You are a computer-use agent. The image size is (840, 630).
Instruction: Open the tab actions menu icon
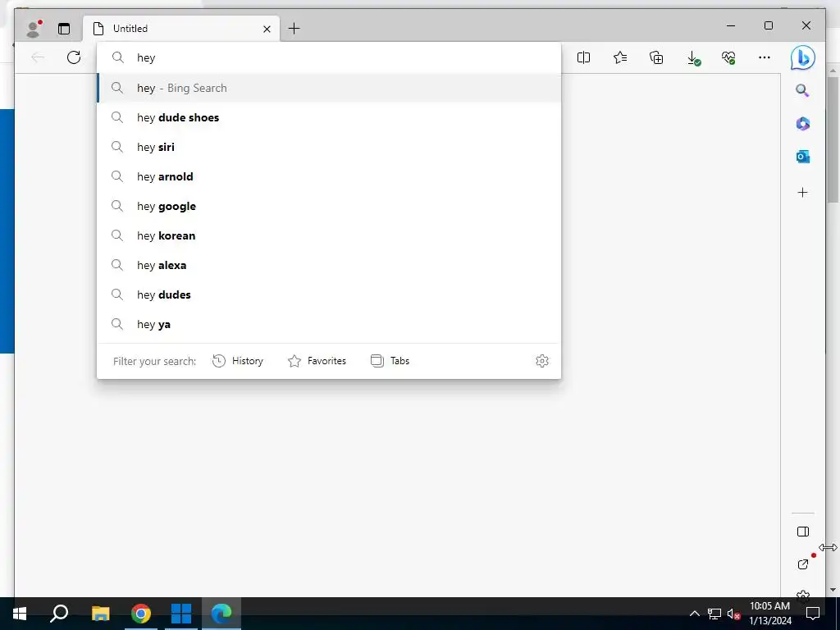[64, 29]
